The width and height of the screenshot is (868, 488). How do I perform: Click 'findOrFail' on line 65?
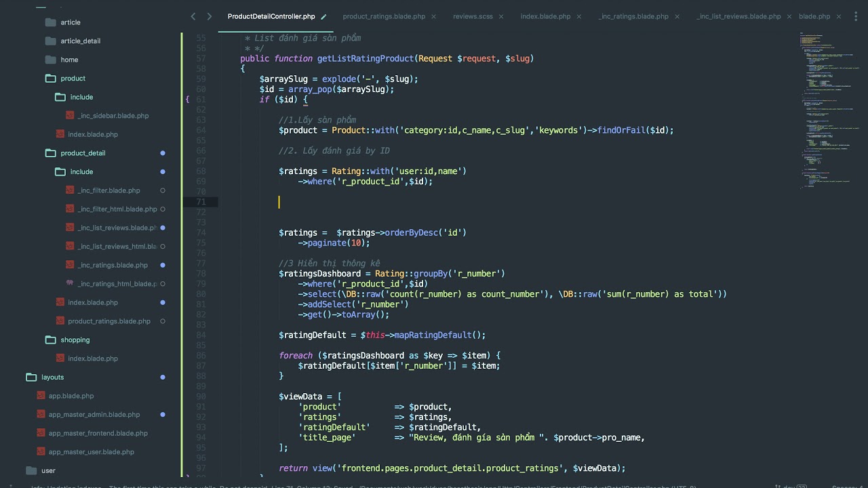tap(621, 130)
